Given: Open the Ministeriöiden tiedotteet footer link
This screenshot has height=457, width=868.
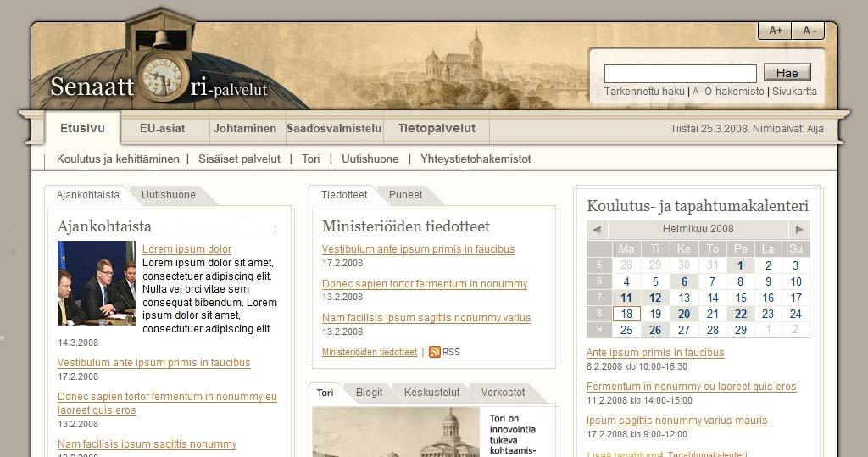Looking at the screenshot, I should pyautogui.click(x=370, y=353).
